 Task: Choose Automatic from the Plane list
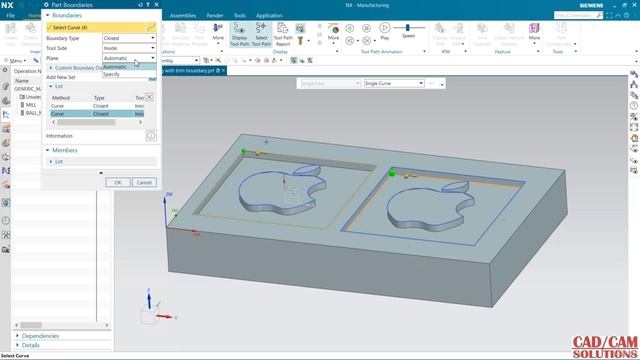(129, 67)
